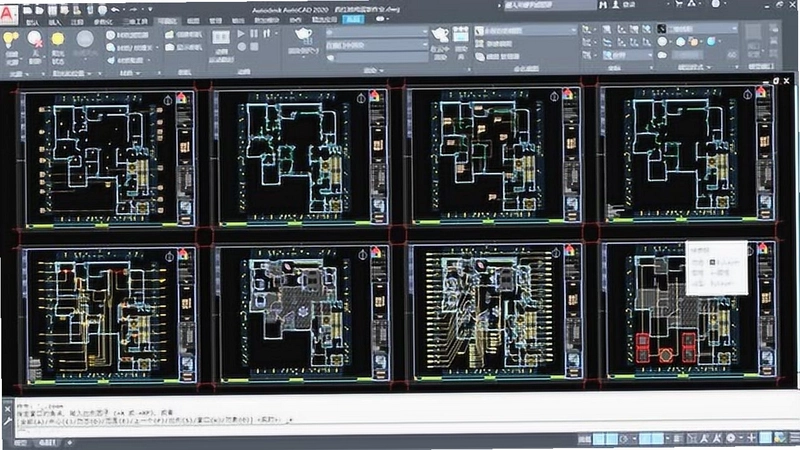Click the animation Stop square button
Image resolution: width=800 pixels, height=450 pixels.
(x=255, y=47)
